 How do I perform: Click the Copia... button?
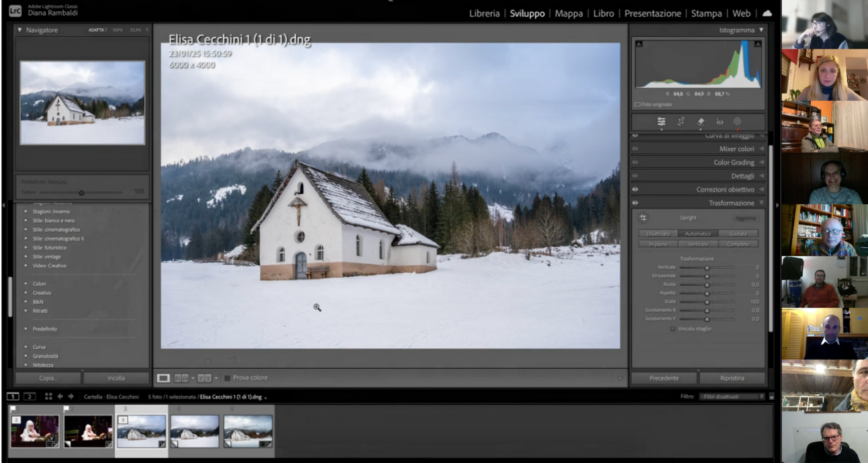click(x=48, y=378)
